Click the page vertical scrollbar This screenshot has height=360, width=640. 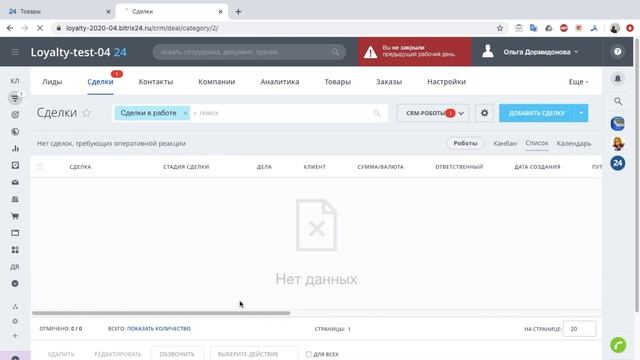tap(637, 176)
